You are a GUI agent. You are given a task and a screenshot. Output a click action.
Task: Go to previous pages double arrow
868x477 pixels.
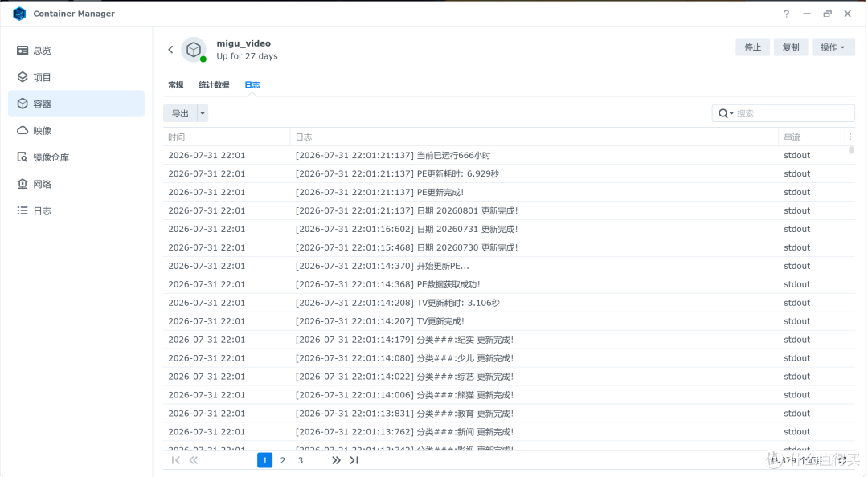coord(193,460)
